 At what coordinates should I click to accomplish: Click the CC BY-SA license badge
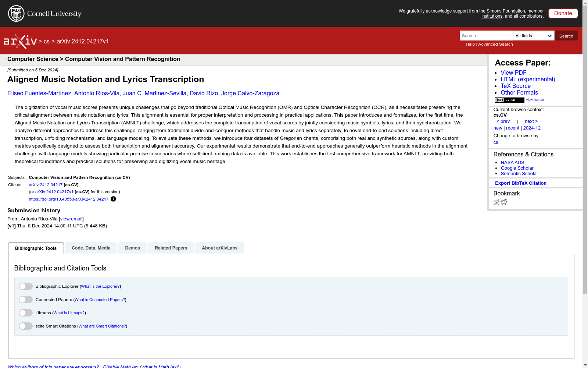[x=509, y=100]
